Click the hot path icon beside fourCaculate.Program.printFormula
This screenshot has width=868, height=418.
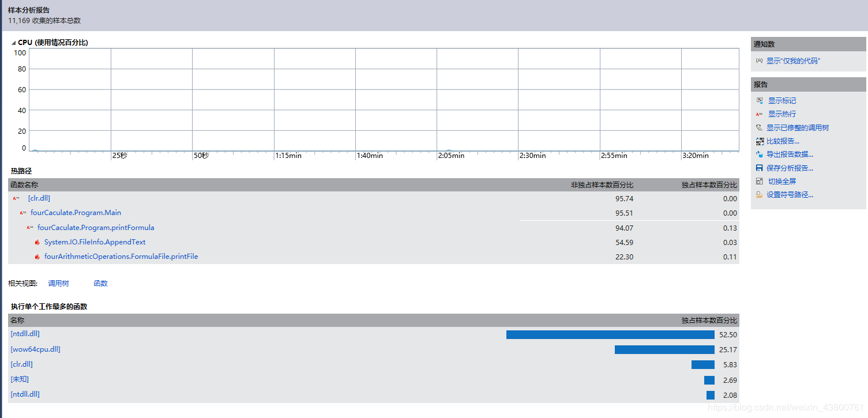30,228
